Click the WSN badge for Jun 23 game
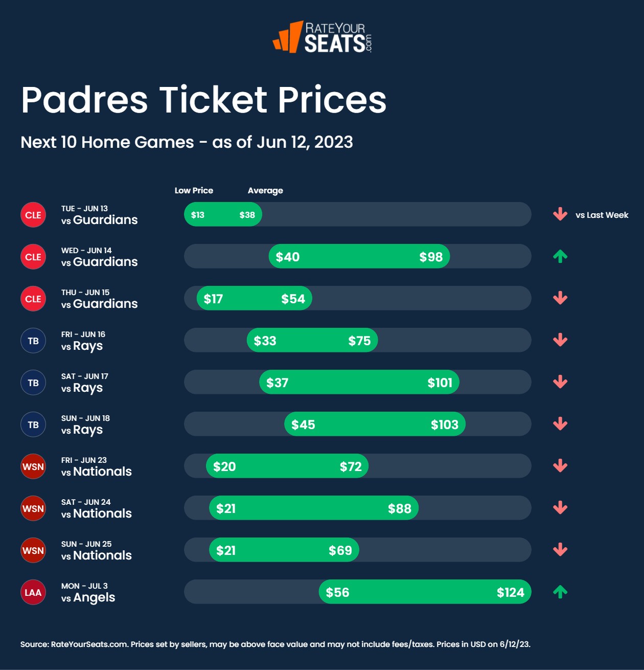 33,466
